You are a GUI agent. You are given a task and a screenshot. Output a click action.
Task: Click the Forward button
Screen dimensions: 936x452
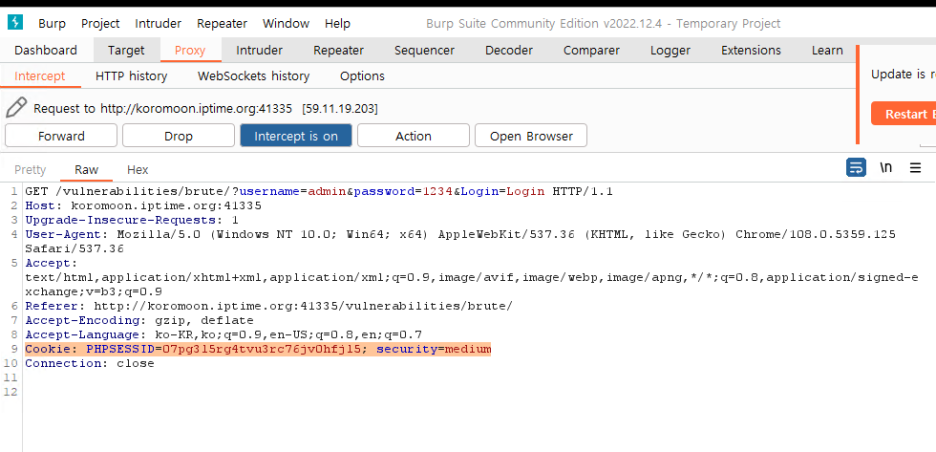[x=61, y=136]
